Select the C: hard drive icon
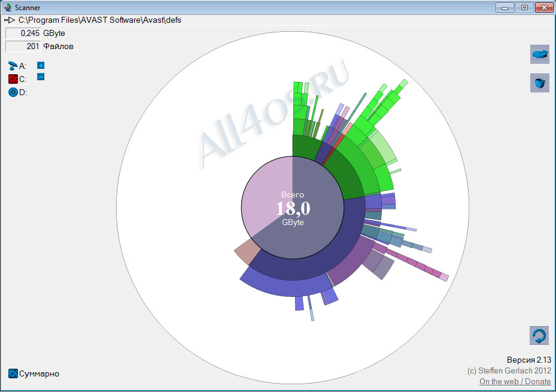Screen dimensions: 556x392 pyautogui.click(x=13, y=79)
